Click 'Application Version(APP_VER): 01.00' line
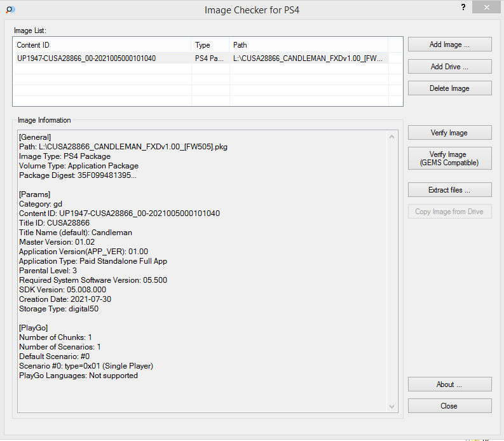 click(x=83, y=252)
